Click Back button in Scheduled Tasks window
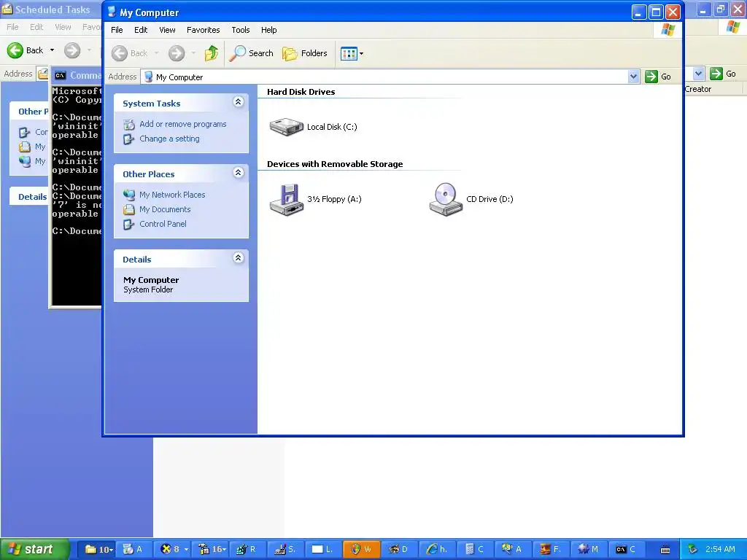 pos(26,50)
